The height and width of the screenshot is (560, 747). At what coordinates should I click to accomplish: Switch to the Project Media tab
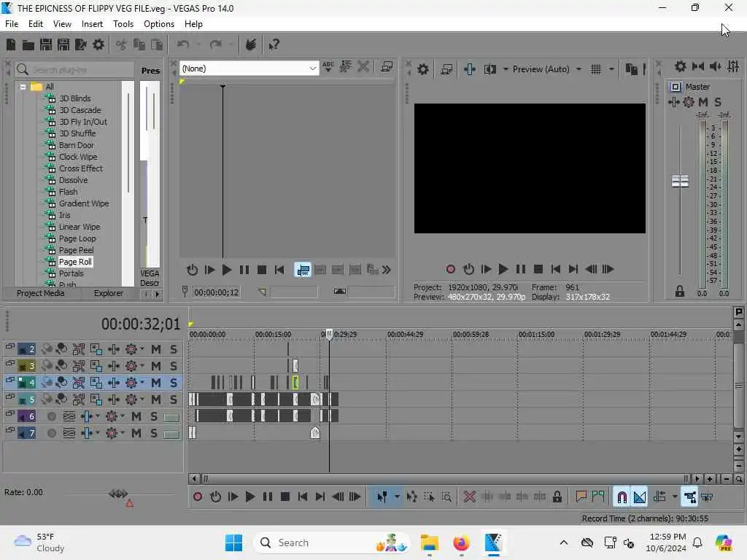(x=41, y=293)
